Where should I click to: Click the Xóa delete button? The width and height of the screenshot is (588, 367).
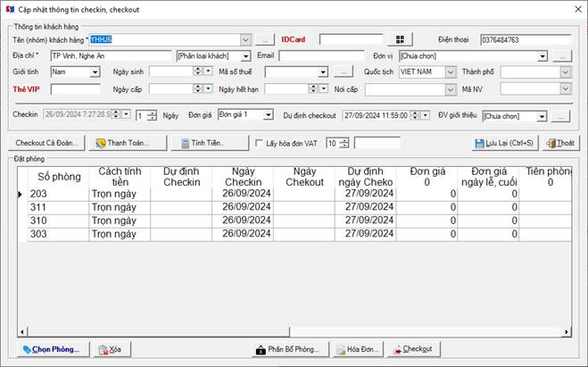112,349
